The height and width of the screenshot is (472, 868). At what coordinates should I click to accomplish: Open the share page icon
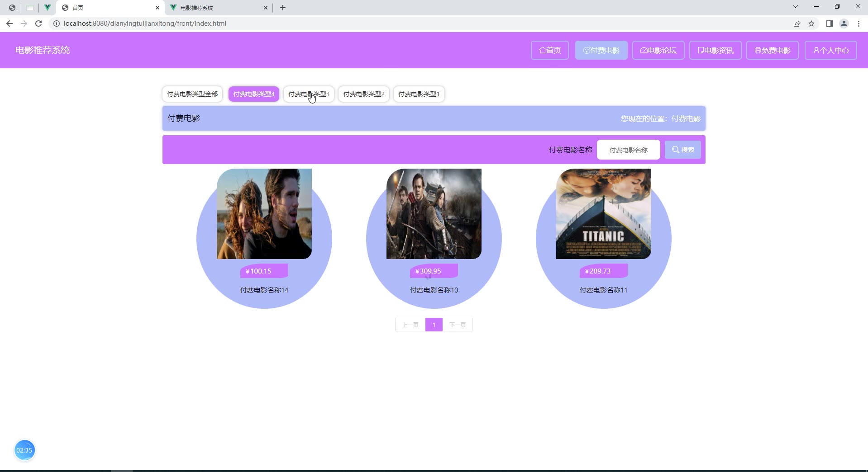[797, 24]
